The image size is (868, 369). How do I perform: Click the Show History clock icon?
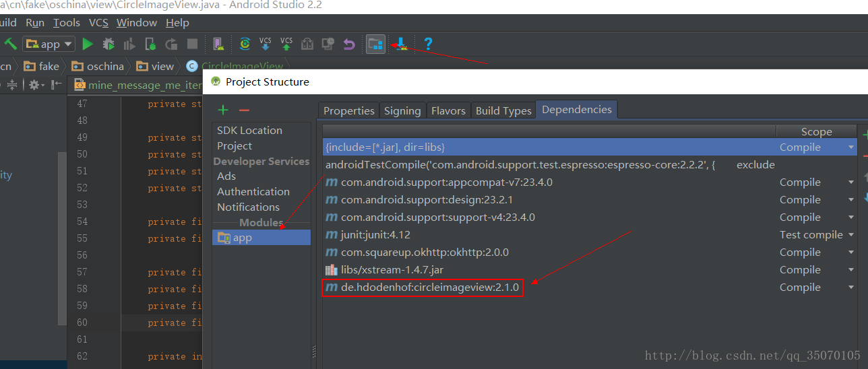click(328, 44)
